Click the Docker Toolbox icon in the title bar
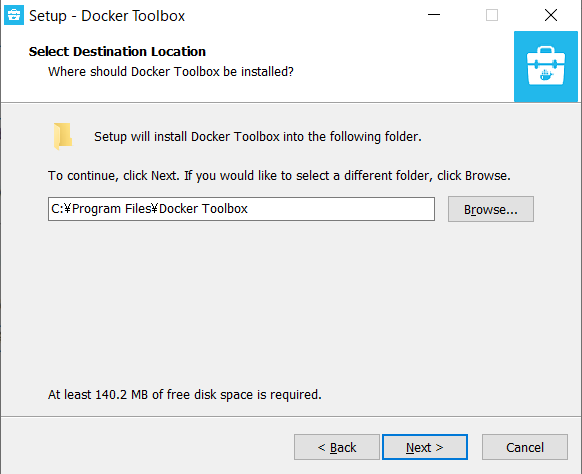 [x=14, y=15]
